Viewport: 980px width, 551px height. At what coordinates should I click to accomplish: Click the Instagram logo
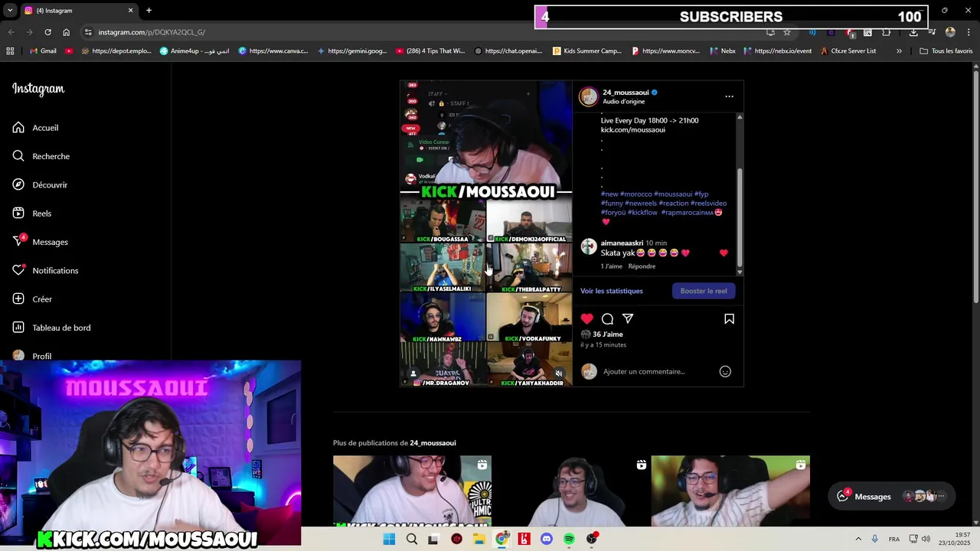[38, 89]
